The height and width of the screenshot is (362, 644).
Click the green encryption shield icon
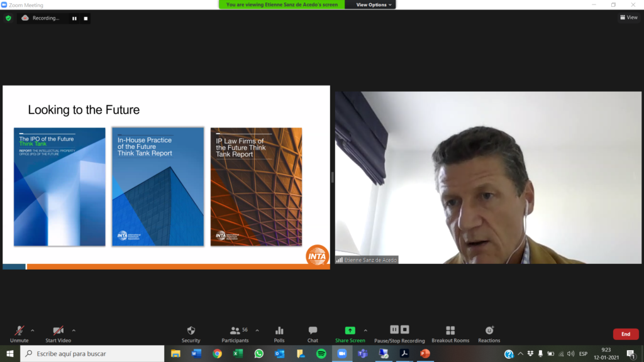[x=8, y=18]
